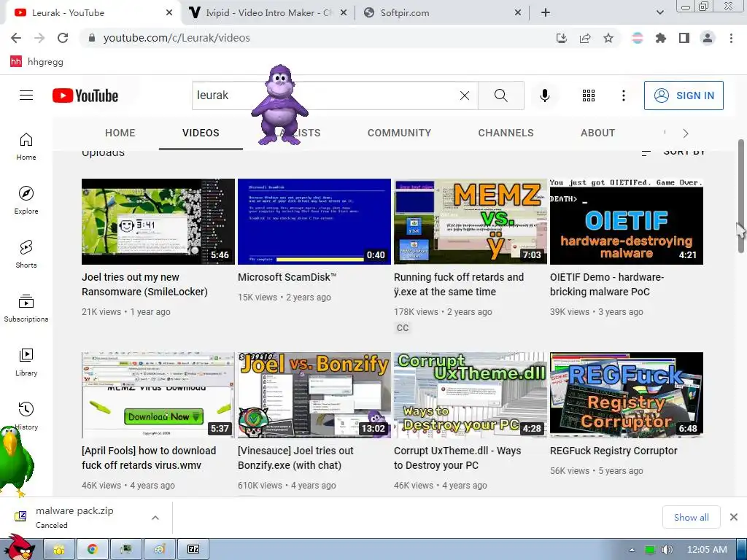Switch to the CHANNELS tab
The height and width of the screenshot is (560, 747).
[x=506, y=133]
